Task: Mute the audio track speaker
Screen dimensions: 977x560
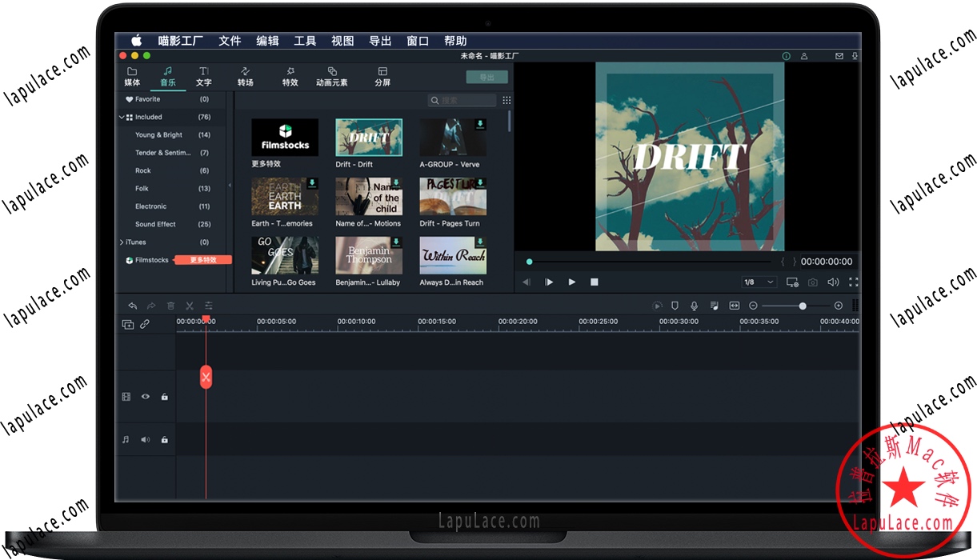Action: pyautogui.click(x=146, y=440)
